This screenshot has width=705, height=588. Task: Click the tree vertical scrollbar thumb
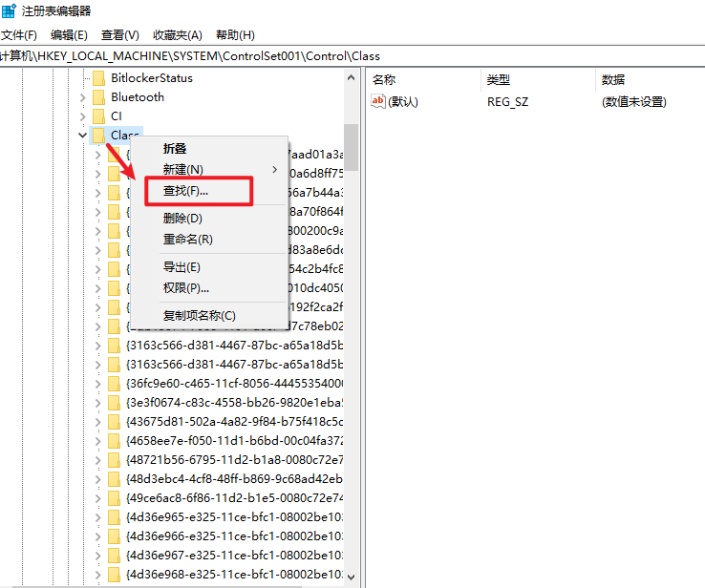[x=352, y=147]
